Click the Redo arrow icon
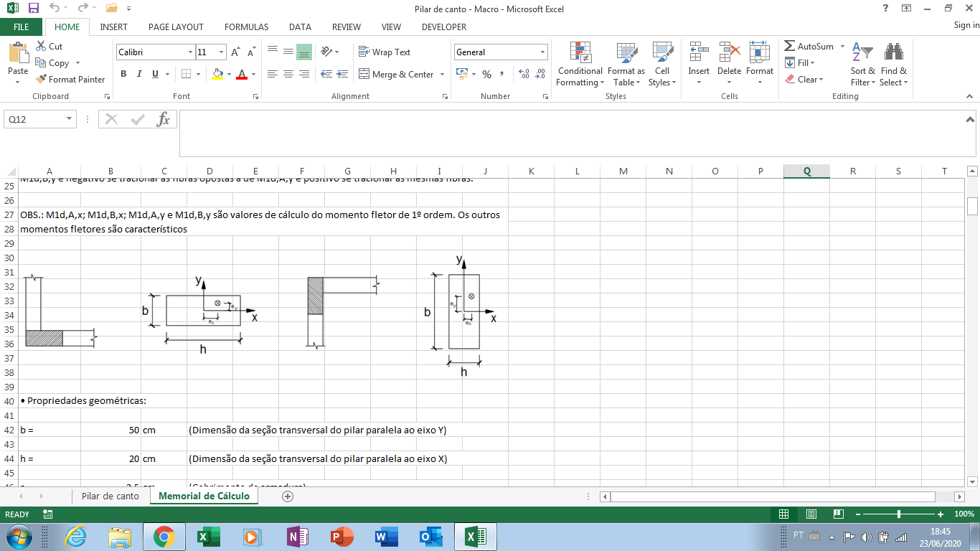This screenshot has width=980, height=551. click(83, 9)
